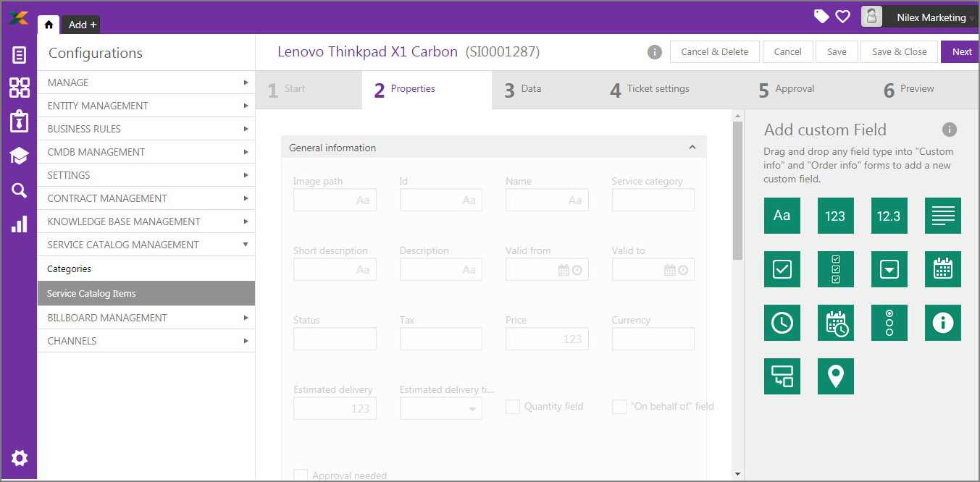The image size is (980, 482).
Task: Go to step 5 Approval
Action: pyautogui.click(x=787, y=90)
